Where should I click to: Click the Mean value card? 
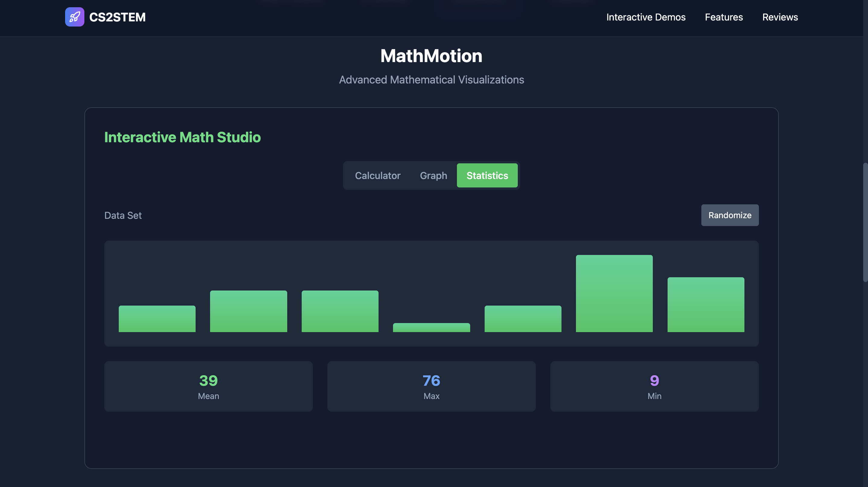tap(208, 386)
